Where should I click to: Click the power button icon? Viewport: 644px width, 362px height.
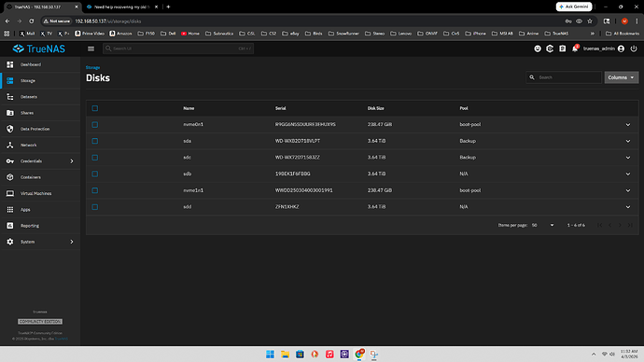634,49
